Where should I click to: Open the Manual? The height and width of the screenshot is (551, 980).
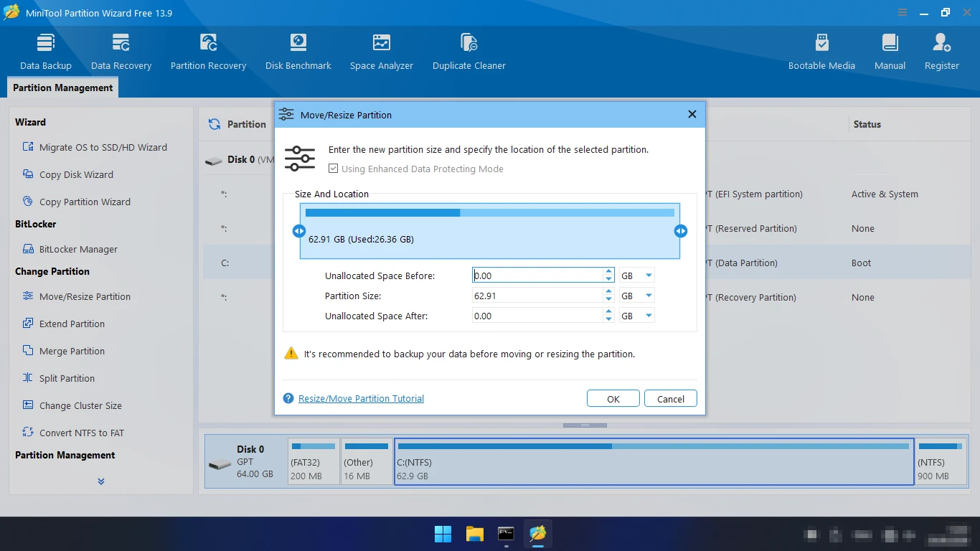pos(890,52)
